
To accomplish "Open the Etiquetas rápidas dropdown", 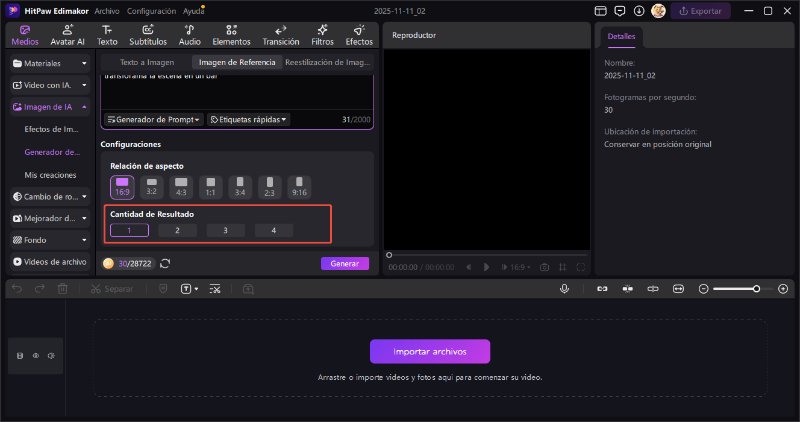I will click(x=248, y=119).
